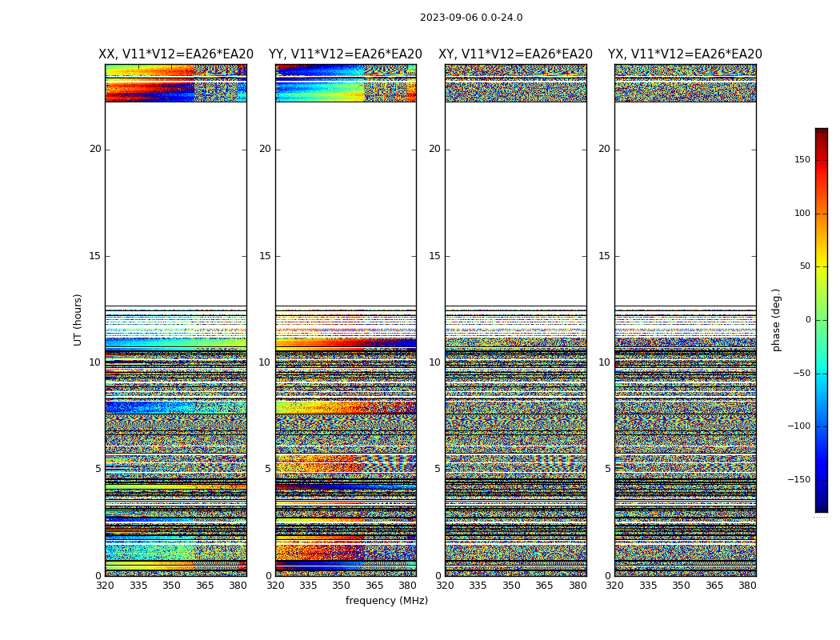Click the −100 tick label on colorbar
The height and width of the screenshot is (640, 840).
pyautogui.click(x=798, y=426)
